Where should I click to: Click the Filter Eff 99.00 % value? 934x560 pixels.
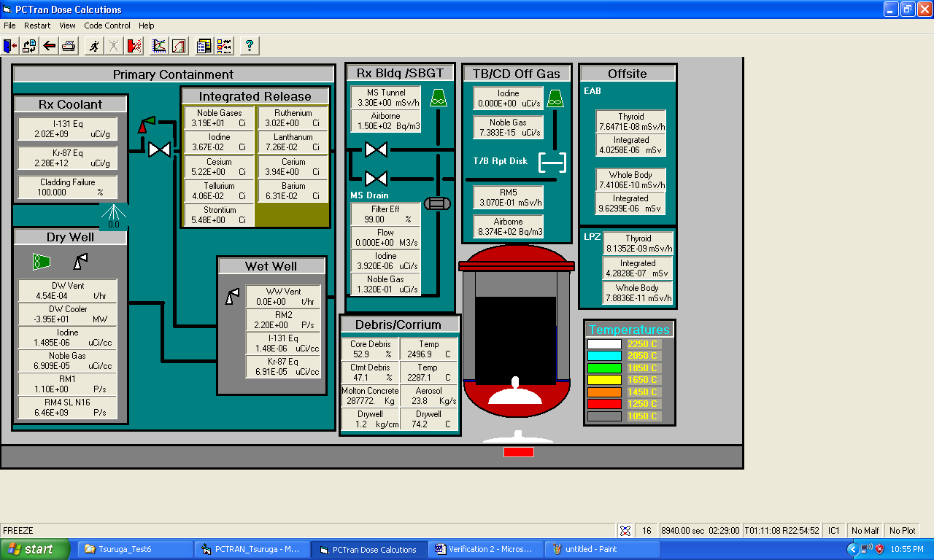[385, 214]
